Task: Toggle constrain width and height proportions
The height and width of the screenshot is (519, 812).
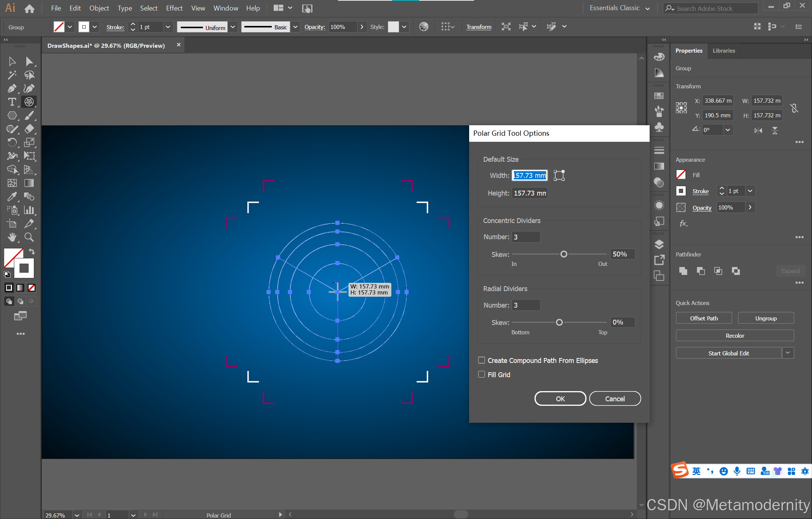Action: click(x=794, y=108)
